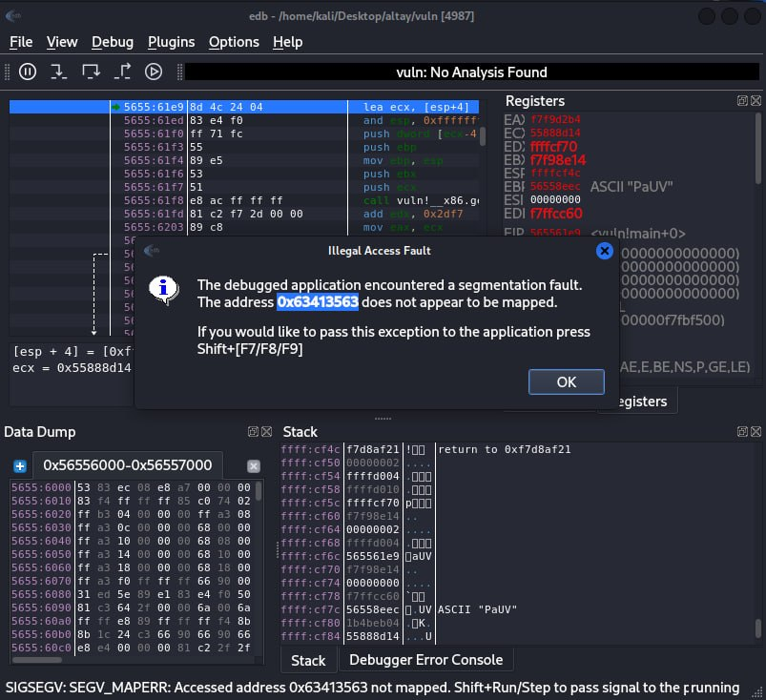Click the EDX register value ffffcf70
Viewport: 766px width, 700px height.
click(x=553, y=147)
